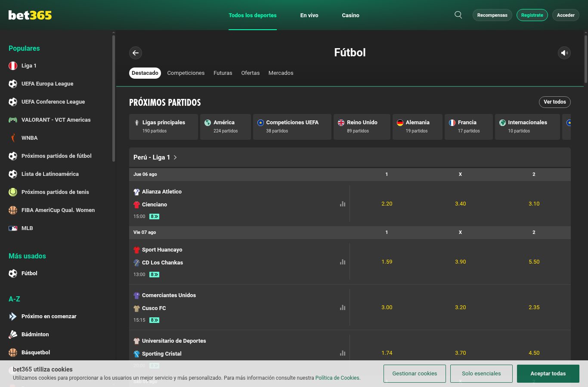
Task: Open Próximos partidos de tenis ball icon
Action: [13, 192]
